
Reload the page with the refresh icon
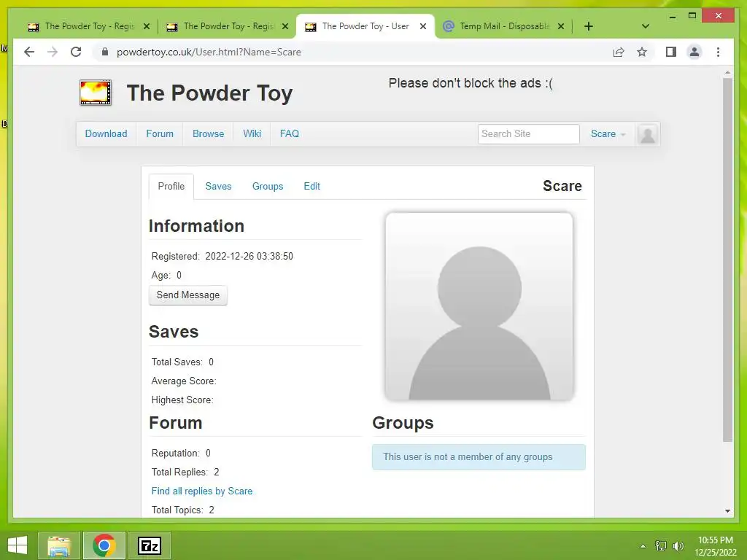pos(76,52)
